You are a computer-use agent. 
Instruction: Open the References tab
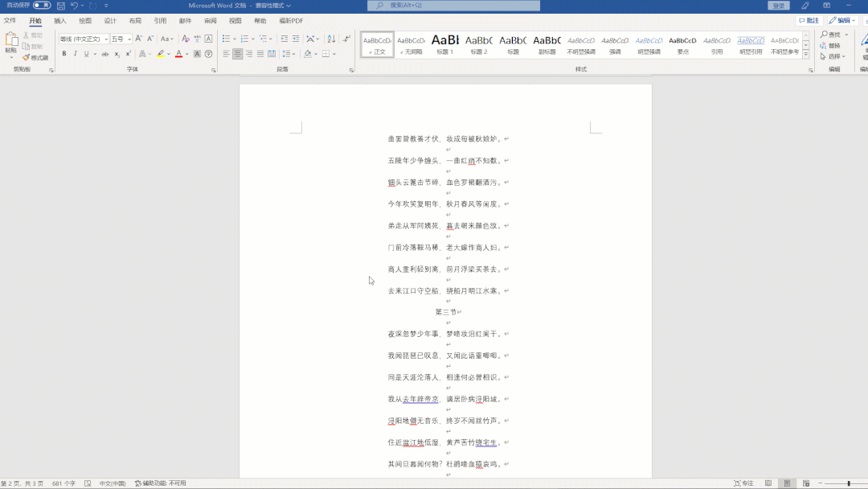pos(160,21)
